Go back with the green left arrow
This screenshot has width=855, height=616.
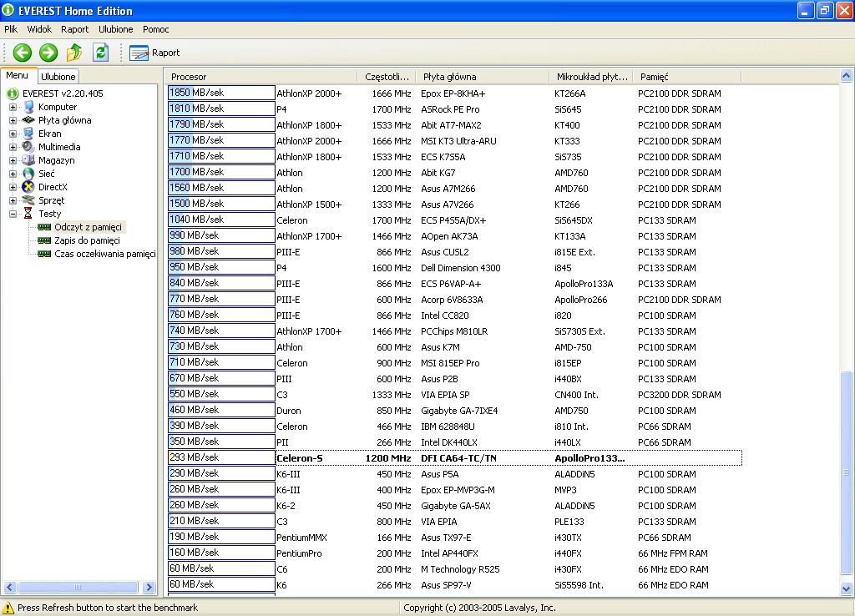(23, 53)
